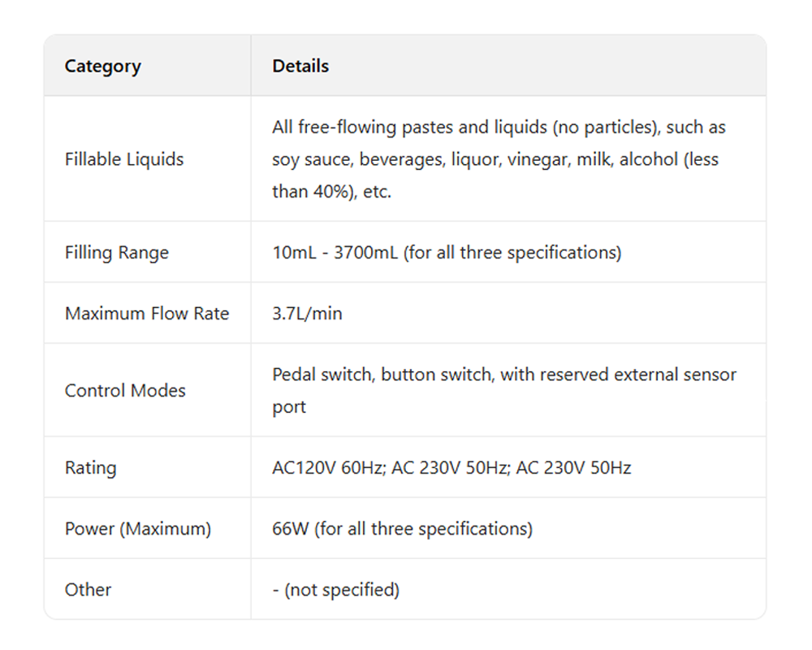The width and height of the screenshot is (812, 650).
Task: Click the Category column header
Action: (x=102, y=67)
